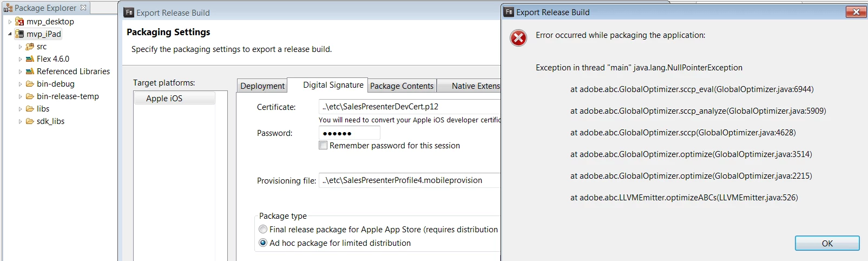This screenshot has height=261, width=868.
Task: Expand the Referenced Libraries node
Action: pyautogui.click(x=21, y=71)
